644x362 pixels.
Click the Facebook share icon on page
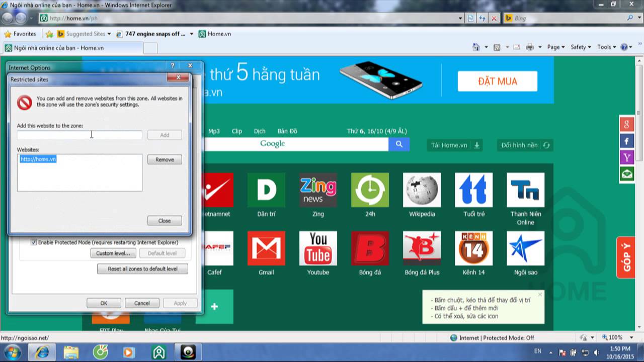(626, 140)
